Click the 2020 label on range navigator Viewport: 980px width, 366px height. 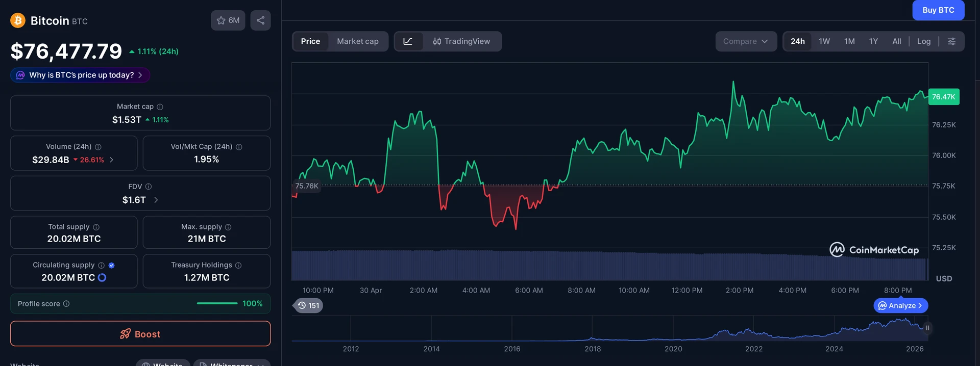[673, 349]
